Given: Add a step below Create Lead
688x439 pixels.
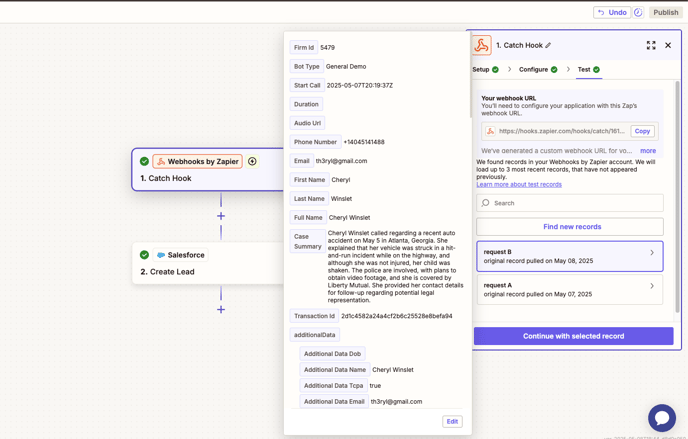Looking at the screenshot, I should point(221,309).
